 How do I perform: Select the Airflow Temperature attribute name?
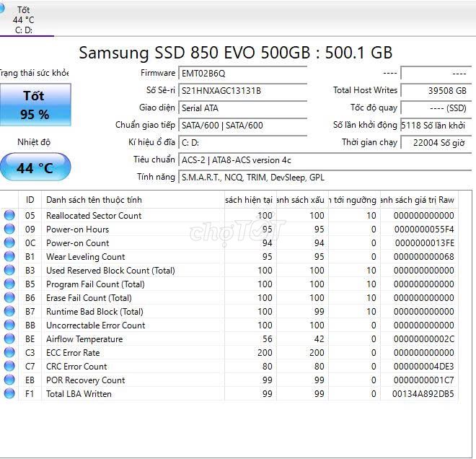(x=84, y=339)
